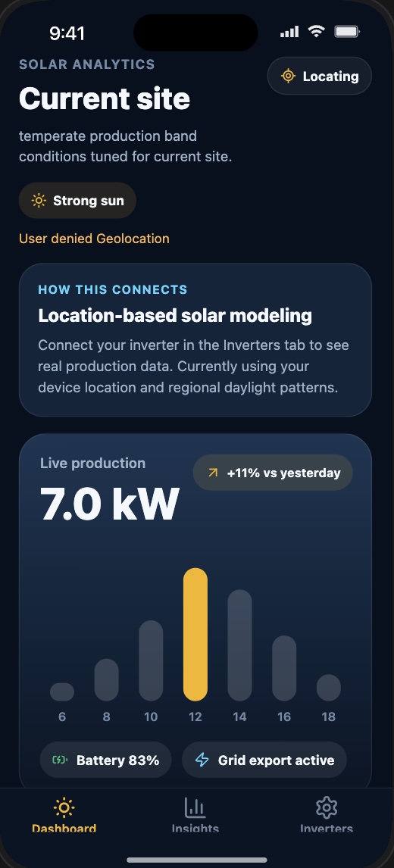This screenshot has width=394, height=868.
Task: Switch to the Inverters tab
Action: 327,815
